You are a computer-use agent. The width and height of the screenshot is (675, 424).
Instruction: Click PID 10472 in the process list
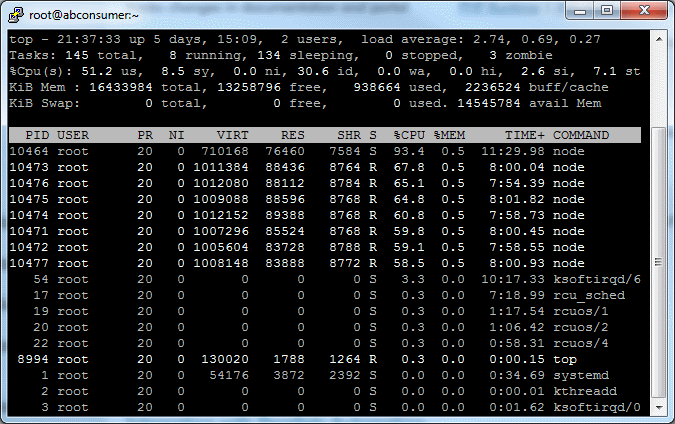[29, 248]
